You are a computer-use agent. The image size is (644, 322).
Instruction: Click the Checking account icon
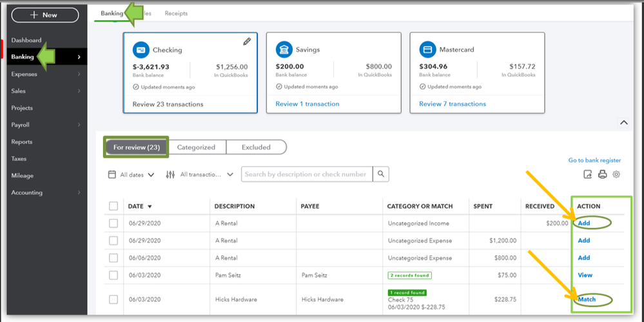[141, 50]
